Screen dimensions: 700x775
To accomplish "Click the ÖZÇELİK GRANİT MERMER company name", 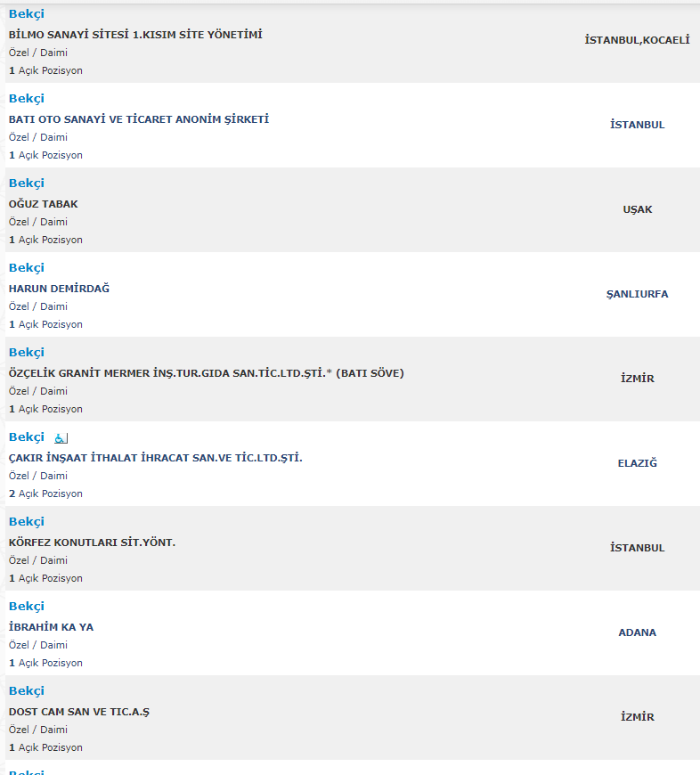I will [x=206, y=373].
